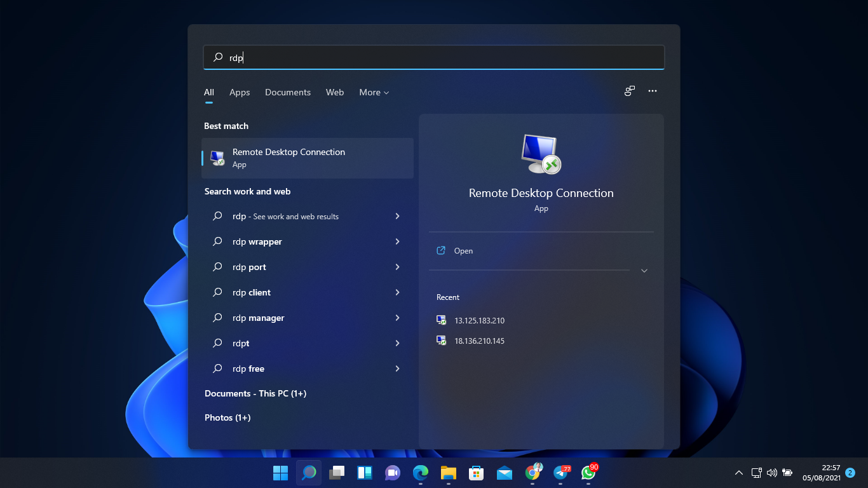Click the search icon beside 'rdp wrapper'

[218, 241]
